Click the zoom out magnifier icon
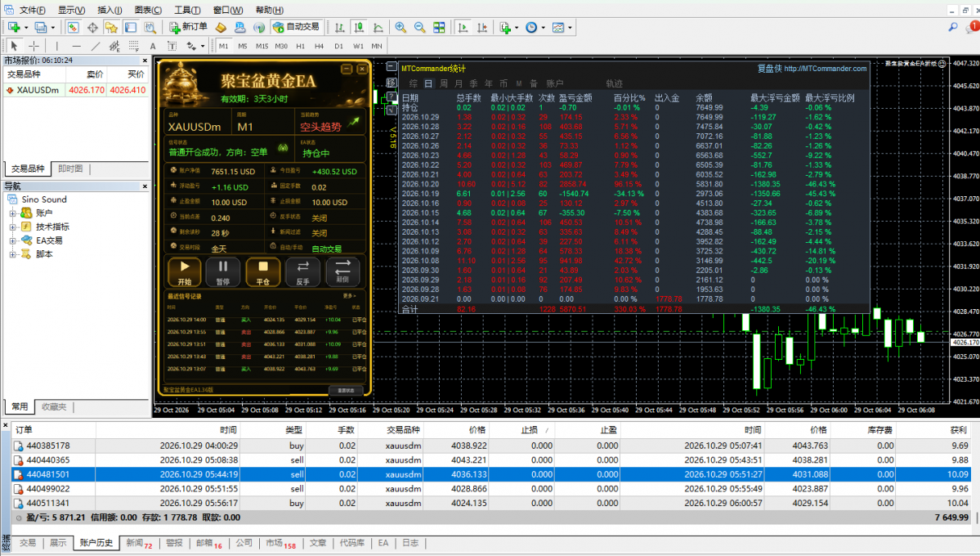The height and width of the screenshot is (556, 980). click(x=420, y=27)
